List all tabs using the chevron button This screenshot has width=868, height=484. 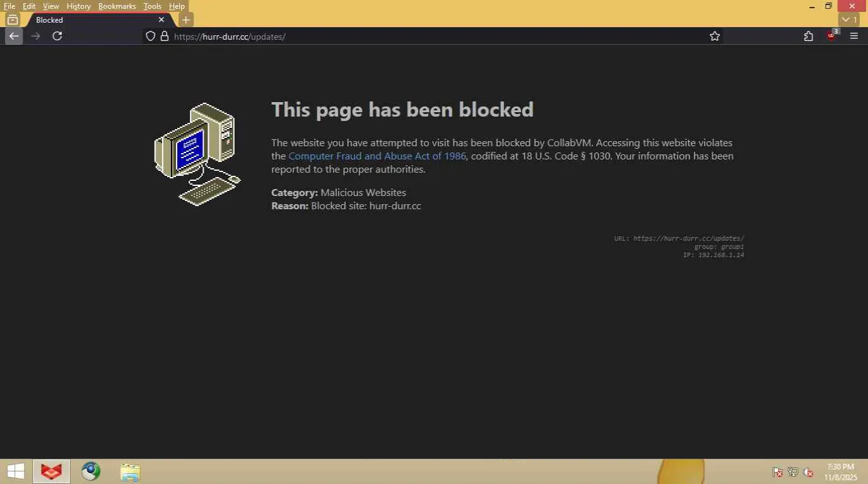coord(849,20)
